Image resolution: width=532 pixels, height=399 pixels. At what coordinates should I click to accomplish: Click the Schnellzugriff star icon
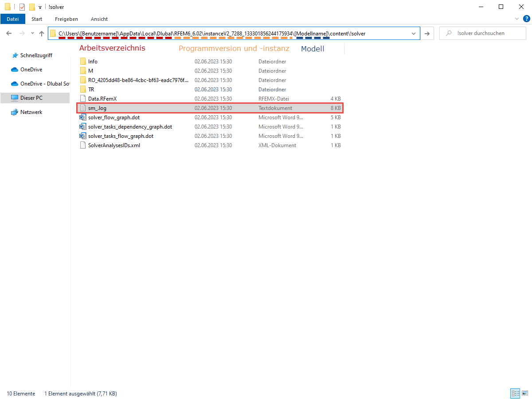coord(15,55)
